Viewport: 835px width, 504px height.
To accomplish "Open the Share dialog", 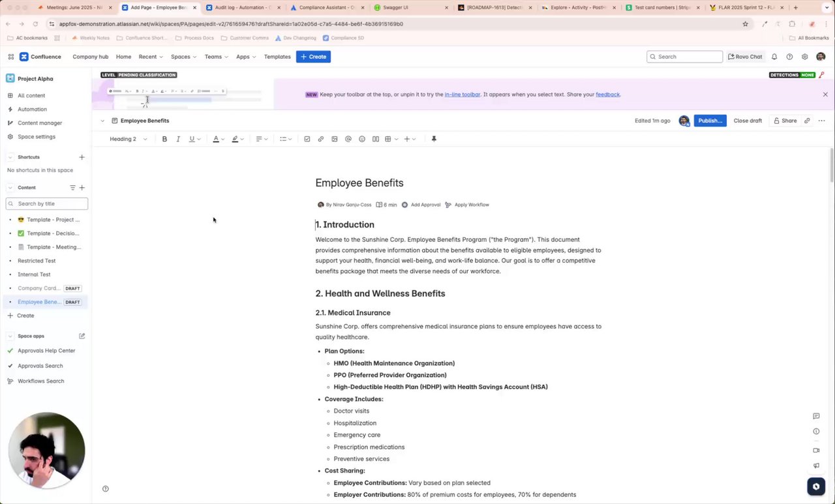I will tap(785, 121).
